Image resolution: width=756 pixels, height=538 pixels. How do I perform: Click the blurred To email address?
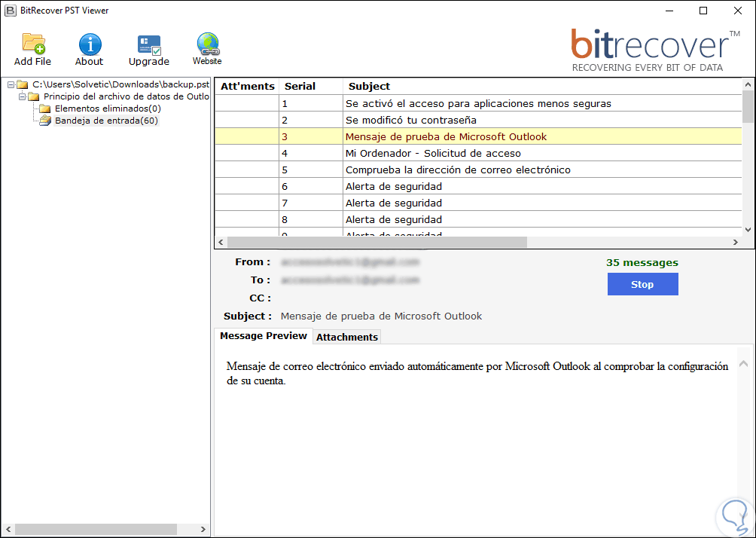[350, 280]
